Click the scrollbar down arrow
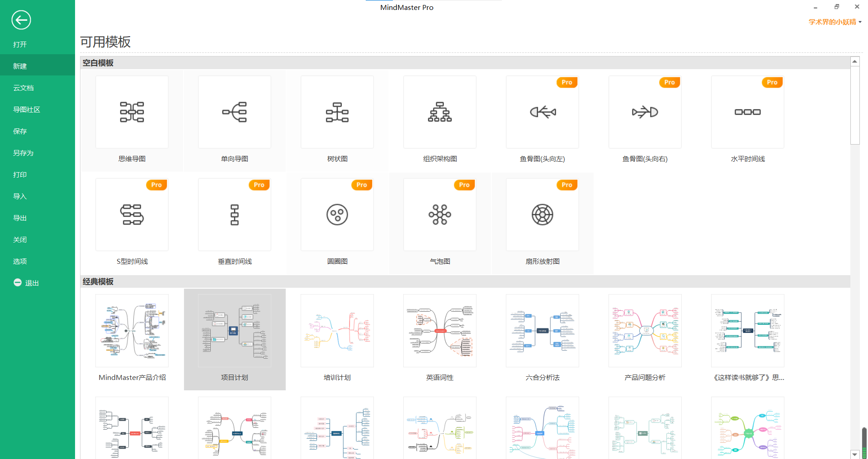Image resolution: width=868 pixels, height=459 pixels. point(854,454)
